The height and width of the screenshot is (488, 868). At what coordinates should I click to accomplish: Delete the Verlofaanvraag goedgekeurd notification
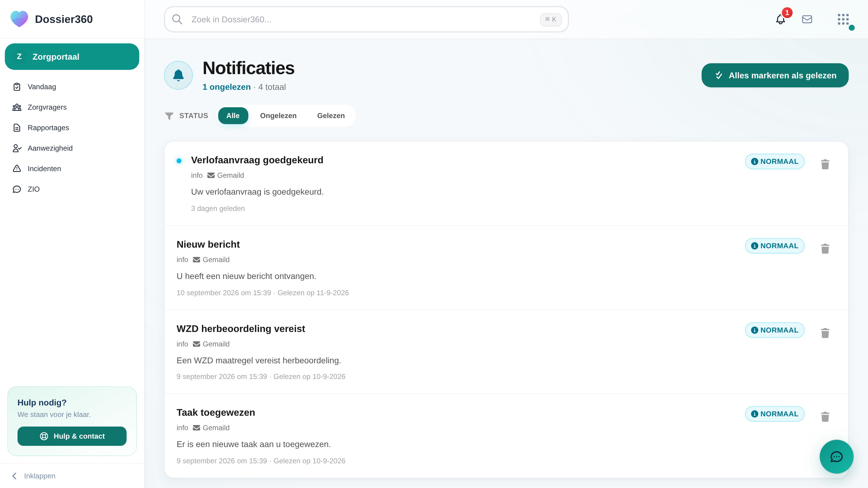tap(825, 164)
